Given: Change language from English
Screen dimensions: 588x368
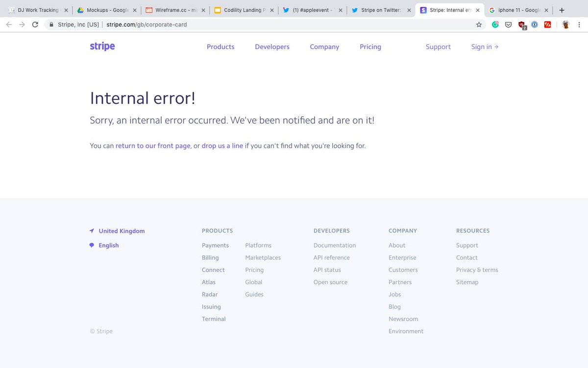Looking at the screenshot, I should pyautogui.click(x=109, y=245).
